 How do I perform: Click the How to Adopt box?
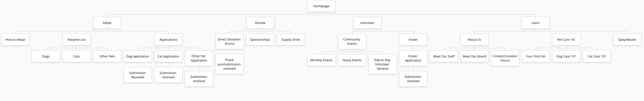coord(15,39)
